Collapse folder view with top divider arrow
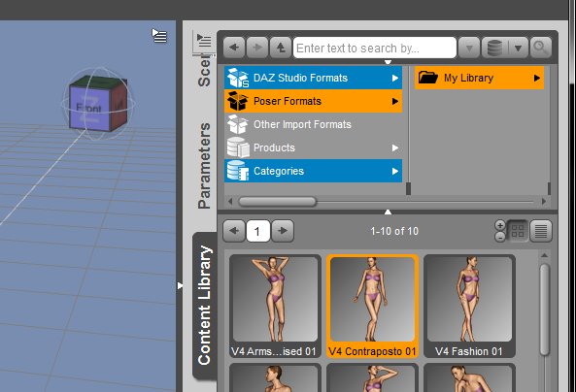The height and width of the screenshot is (392, 576). 388,62
